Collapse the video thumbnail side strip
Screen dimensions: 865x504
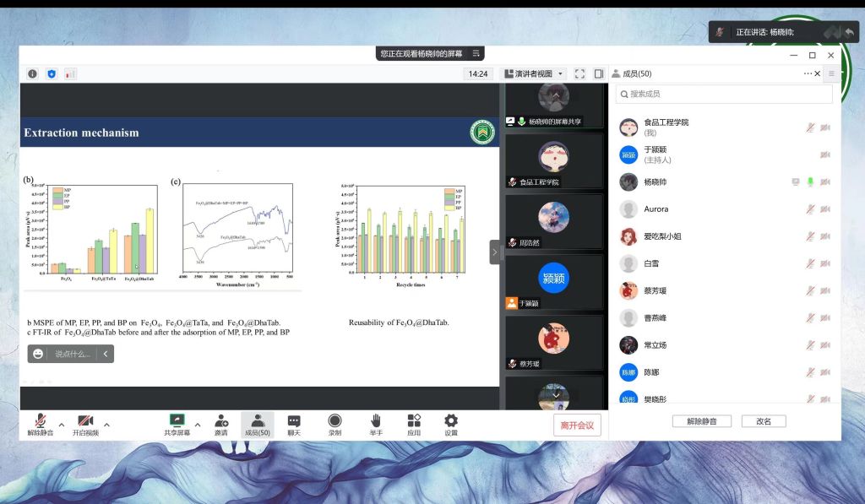point(495,252)
